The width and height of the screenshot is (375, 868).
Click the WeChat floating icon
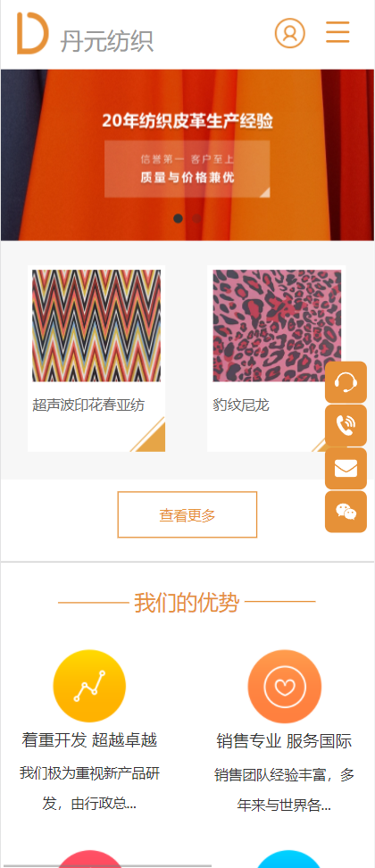click(346, 512)
